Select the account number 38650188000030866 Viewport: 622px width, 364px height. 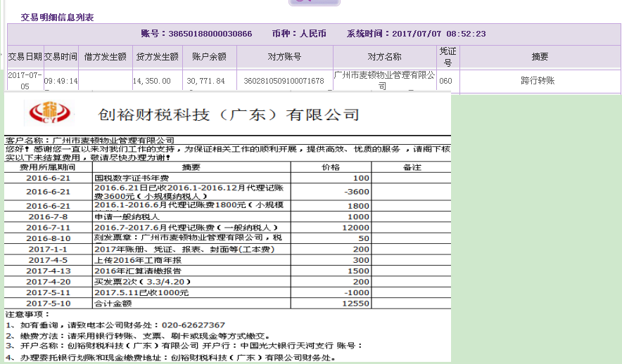pyautogui.click(x=210, y=34)
